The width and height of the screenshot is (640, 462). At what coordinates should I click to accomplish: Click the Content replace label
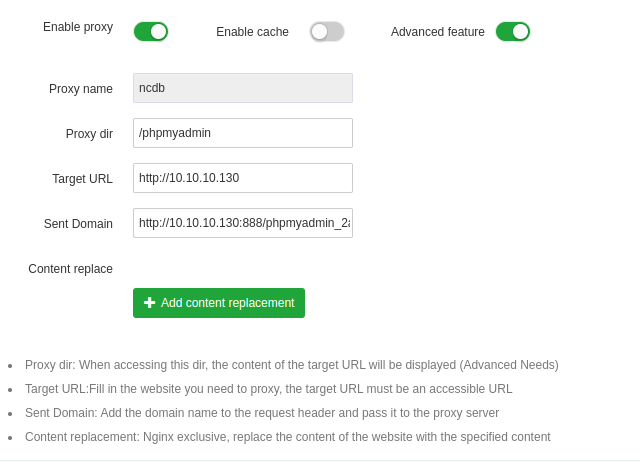coord(70,269)
